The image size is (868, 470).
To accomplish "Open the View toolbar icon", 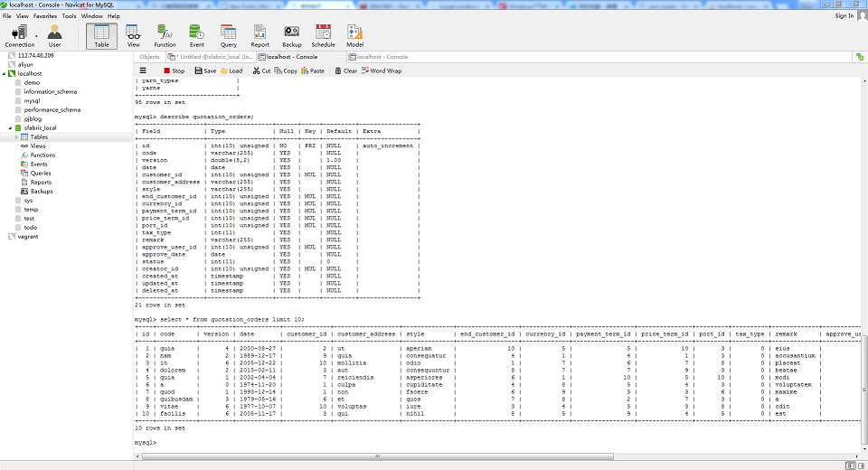I will [x=134, y=36].
